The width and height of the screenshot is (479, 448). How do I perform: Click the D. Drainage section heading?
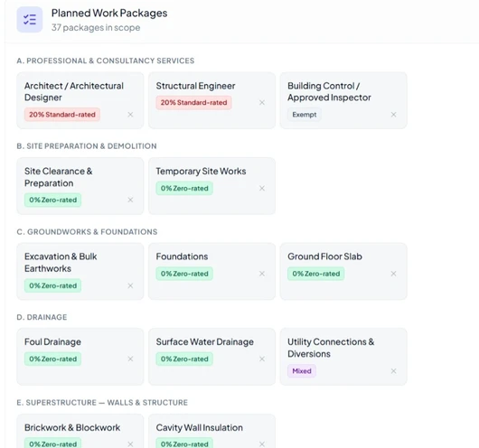[42, 317]
